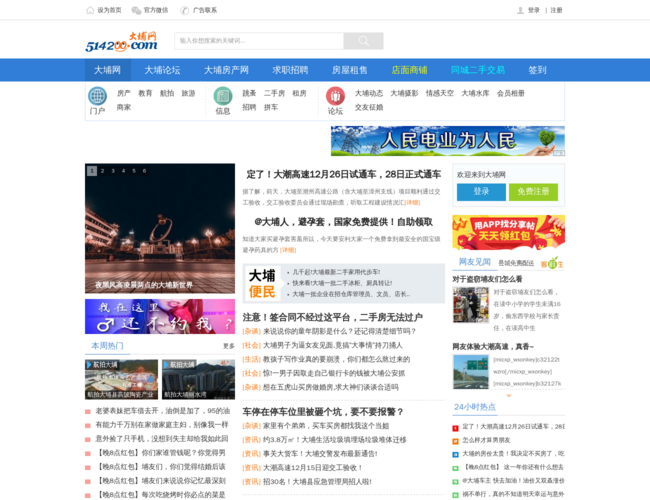Open the 旅游 portal link

tap(188, 93)
